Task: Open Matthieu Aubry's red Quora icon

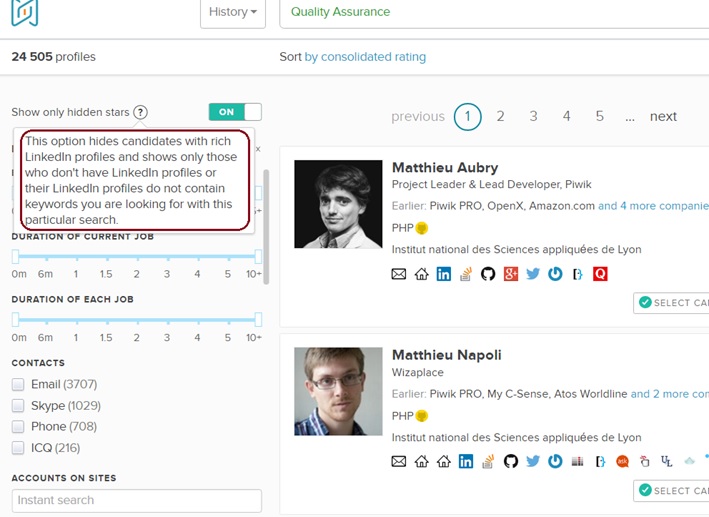Action: [x=600, y=274]
